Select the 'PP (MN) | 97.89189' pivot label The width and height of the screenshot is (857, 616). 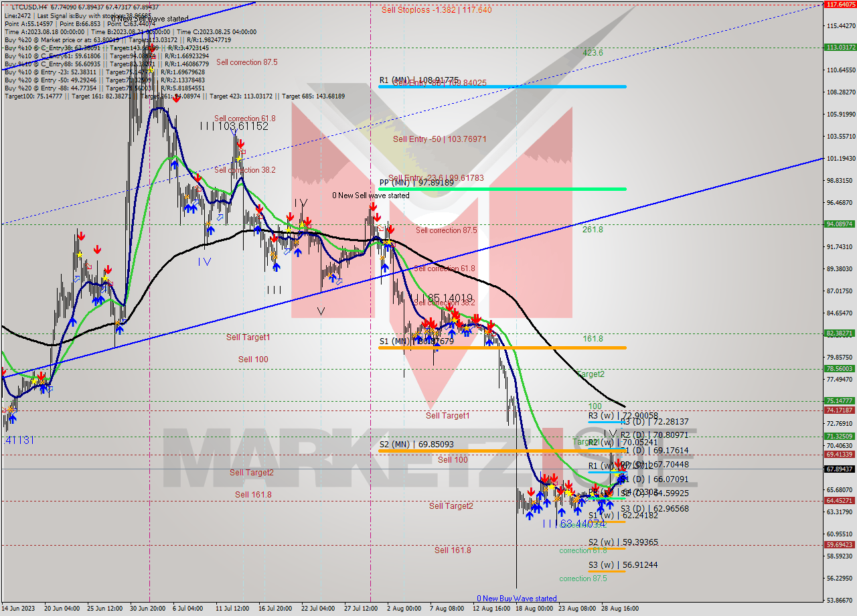[416, 183]
